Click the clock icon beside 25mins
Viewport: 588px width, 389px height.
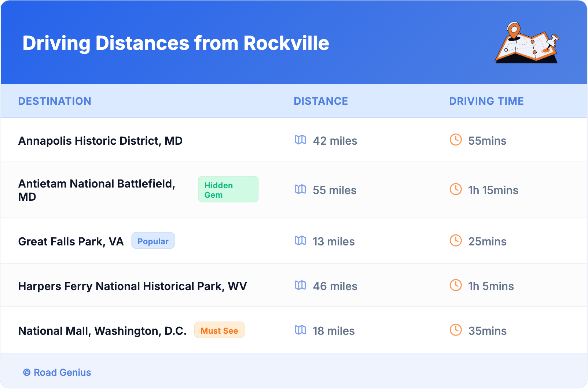456,241
